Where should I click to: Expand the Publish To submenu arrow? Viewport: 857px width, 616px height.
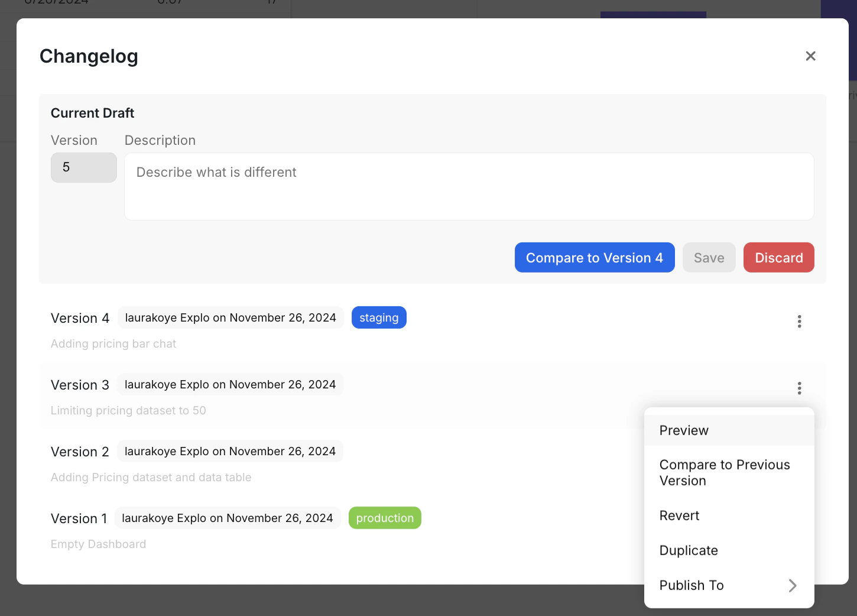pos(793,585)
